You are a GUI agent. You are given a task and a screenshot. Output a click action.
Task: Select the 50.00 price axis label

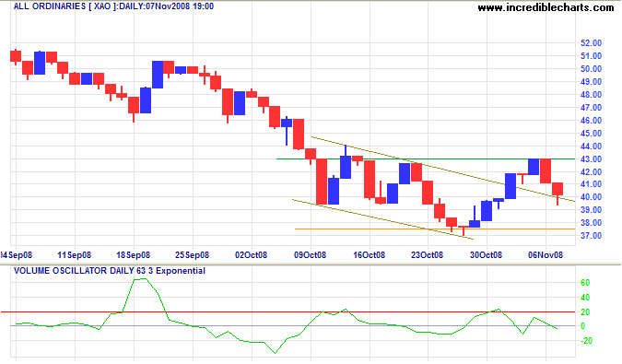click(x=591, y=68)
